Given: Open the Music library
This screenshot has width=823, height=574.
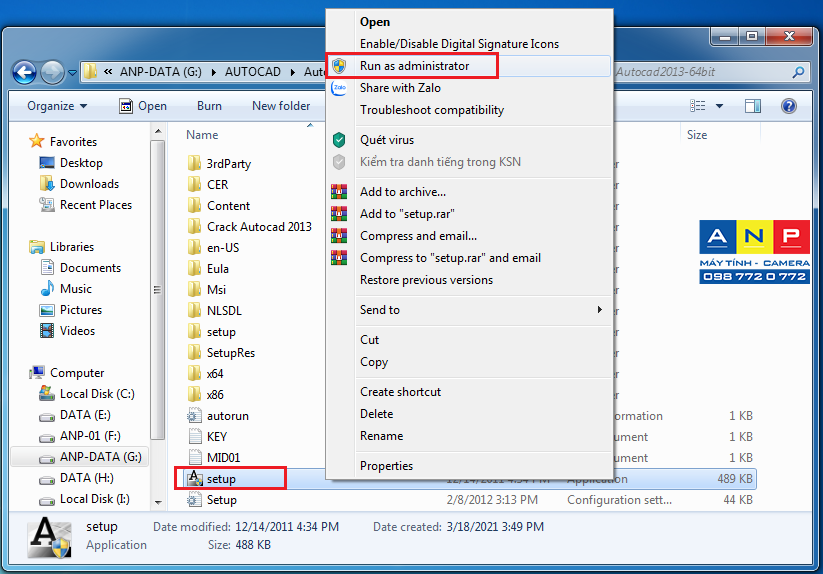Looking at the screenshot, I should 66,289.
